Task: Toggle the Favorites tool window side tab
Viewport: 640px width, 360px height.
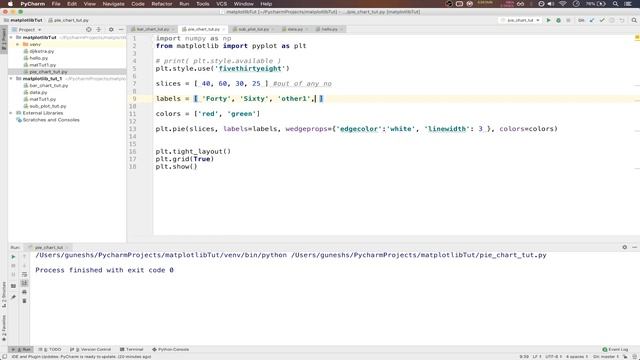Action: (4, 328)
